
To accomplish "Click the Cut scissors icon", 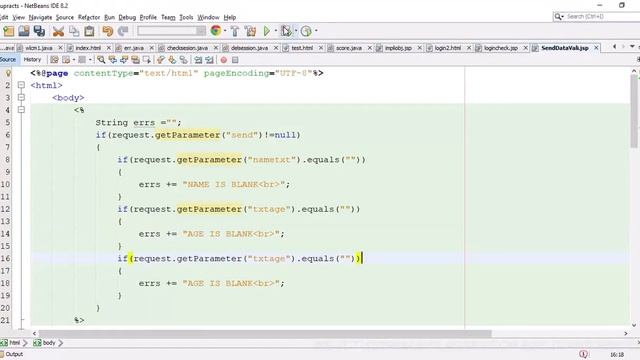I will click(58, 31).
